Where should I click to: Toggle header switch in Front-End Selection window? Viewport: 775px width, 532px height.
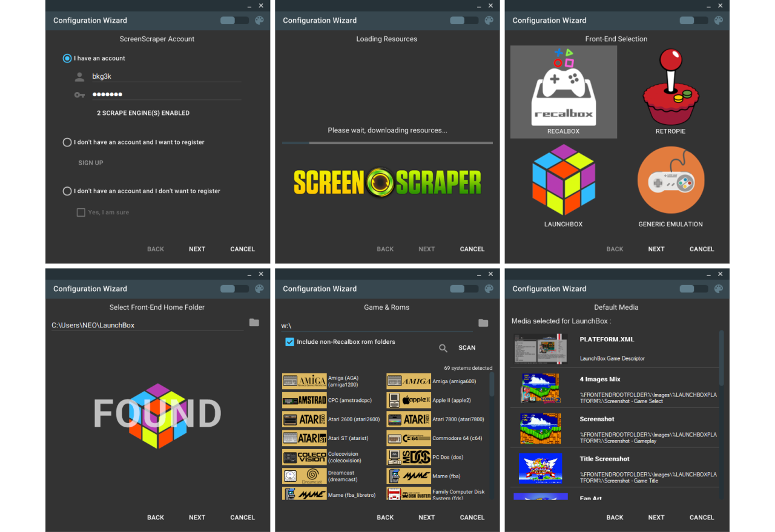693,20
